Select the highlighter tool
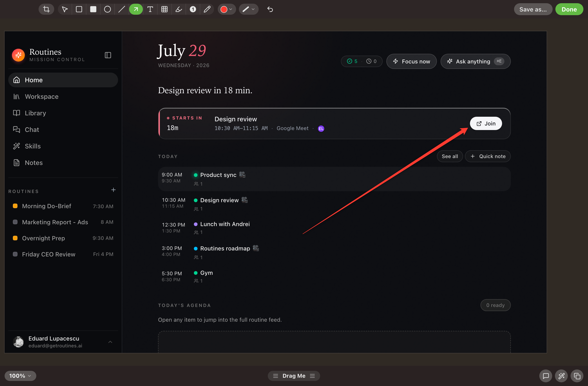 (x=179, y=9)
